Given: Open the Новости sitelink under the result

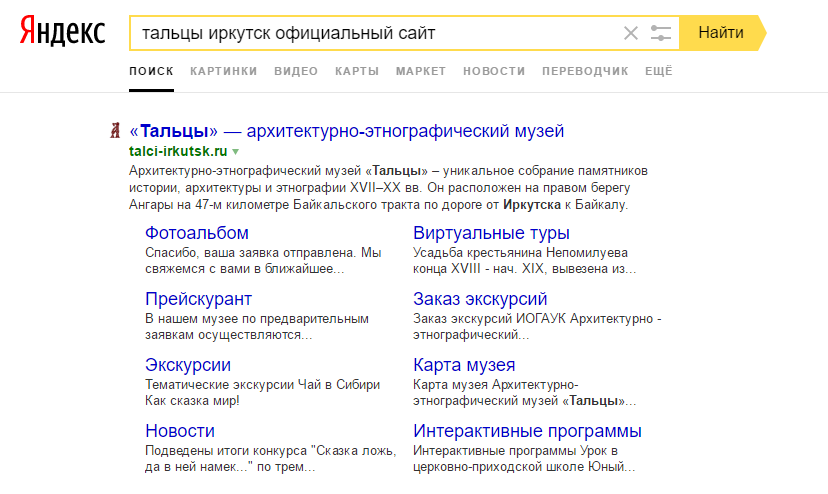Looking at the screenshot, I should pyautogui.click(x=180, y=431).
